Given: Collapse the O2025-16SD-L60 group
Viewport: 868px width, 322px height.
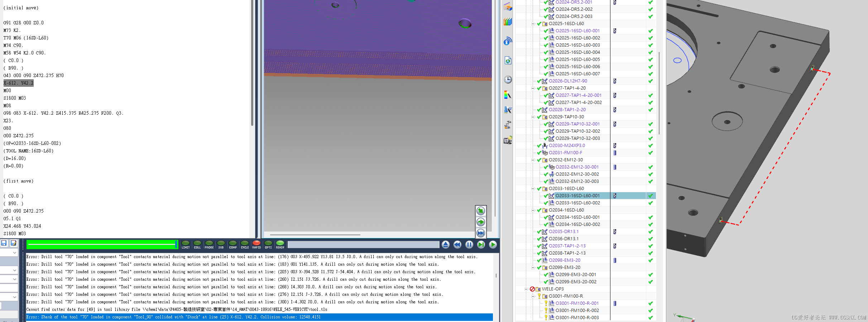Looking at the screenshot, I should point(533,24).
